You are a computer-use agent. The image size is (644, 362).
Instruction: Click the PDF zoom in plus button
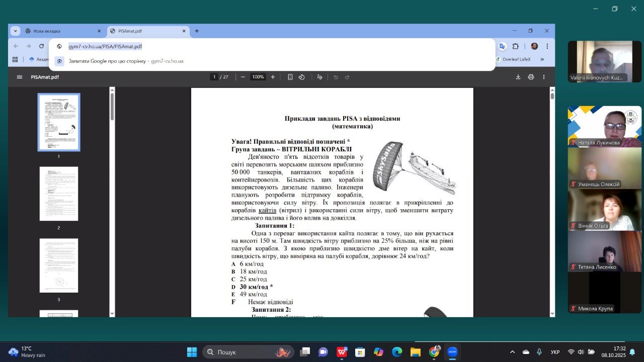click(x=273, y=77)
